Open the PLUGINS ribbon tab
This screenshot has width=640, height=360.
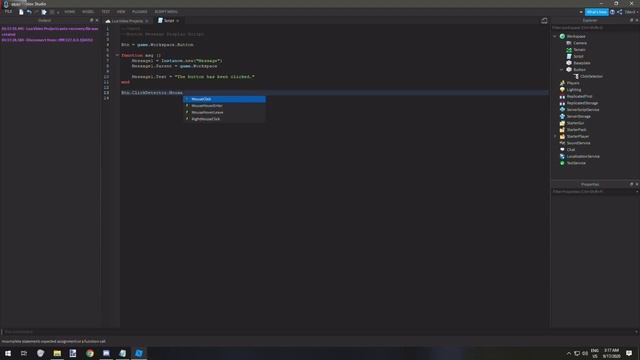(x=140, y=12)
